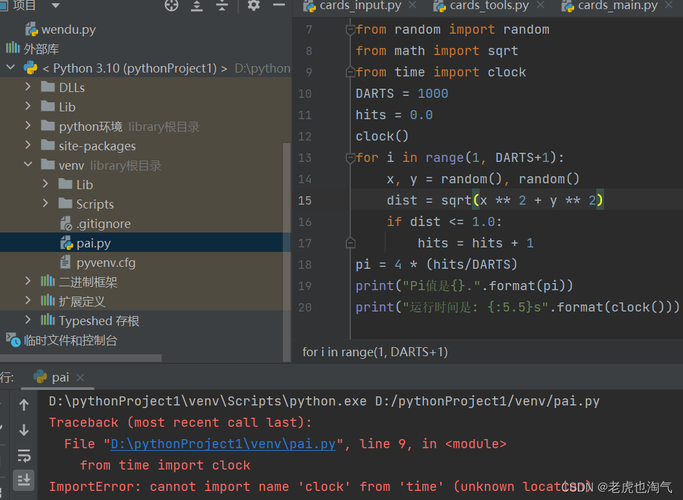
Task: Close the pai run tab
Action: tap(80, 378)
